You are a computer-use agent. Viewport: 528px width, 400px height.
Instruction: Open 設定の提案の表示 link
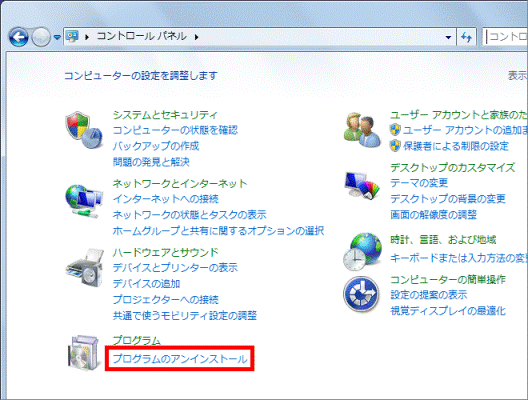(429, 295)
